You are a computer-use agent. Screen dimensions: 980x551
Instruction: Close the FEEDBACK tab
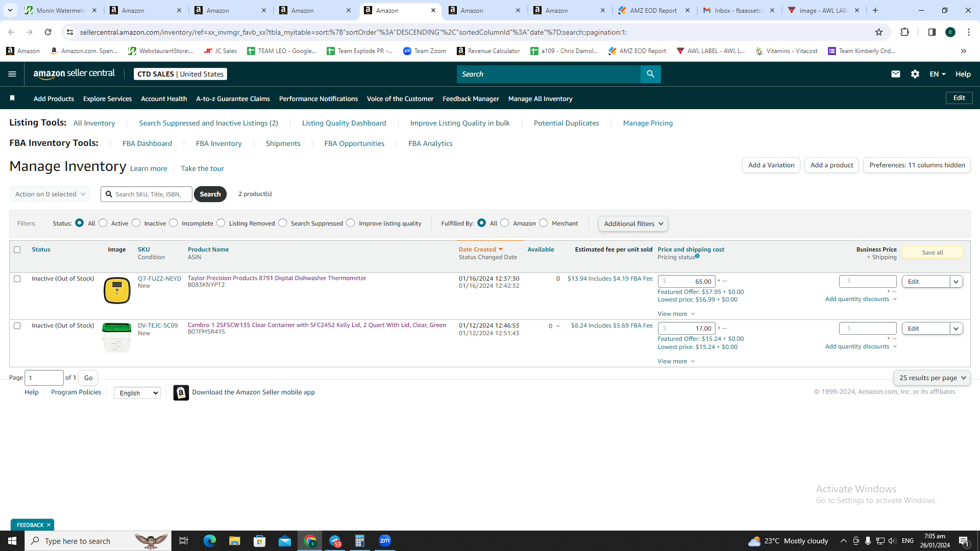click(48, 525)
